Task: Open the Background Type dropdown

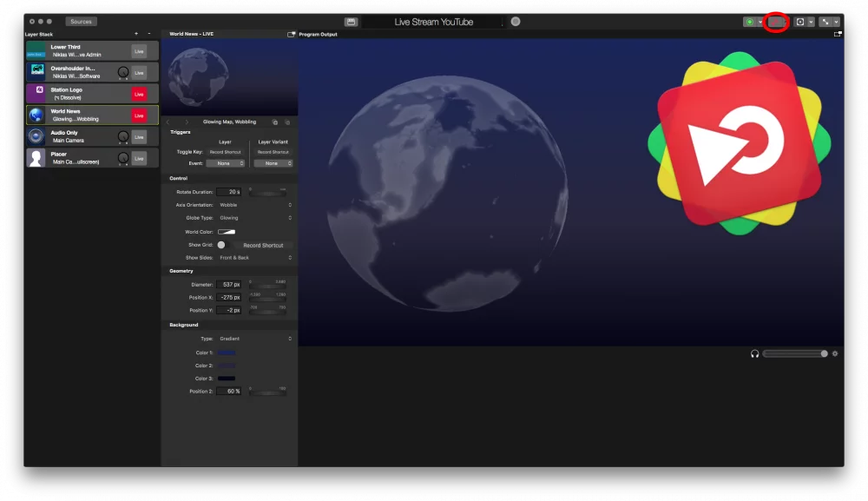Action: (x=254, y=339)
